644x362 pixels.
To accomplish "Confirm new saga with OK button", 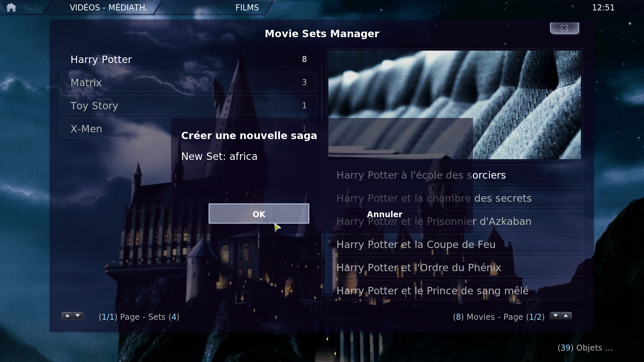I will (259, 214).
